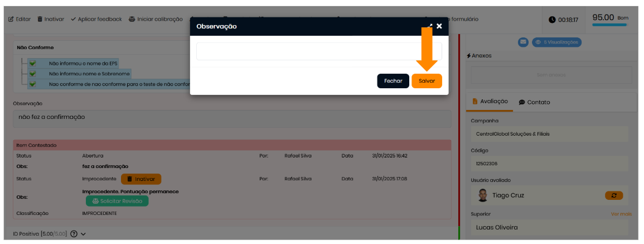Click the blue score progress bar under 95.00
The image size is (644, 244).
609,25
